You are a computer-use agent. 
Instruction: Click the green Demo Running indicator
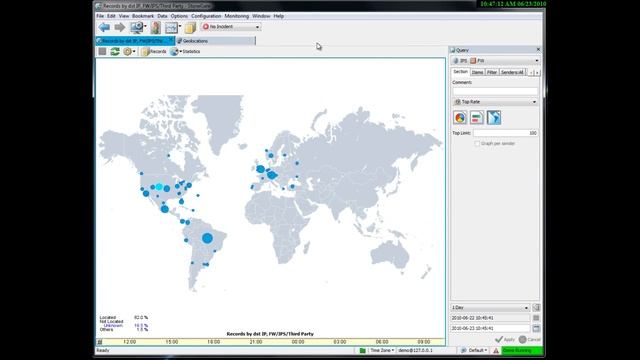[x=522, y=350]
